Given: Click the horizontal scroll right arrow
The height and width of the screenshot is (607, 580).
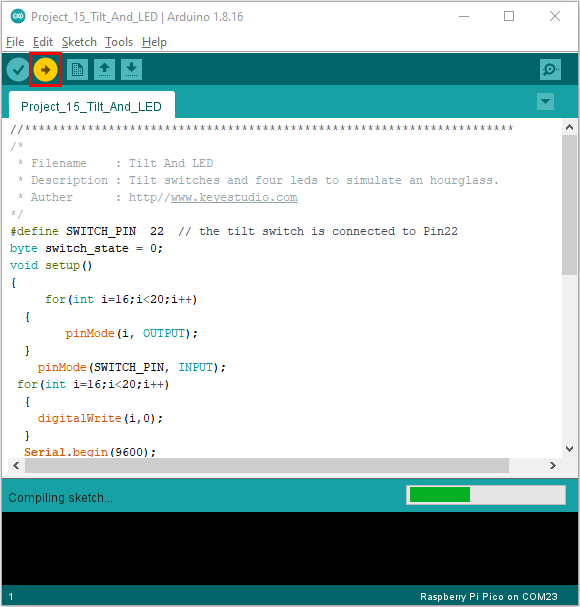Looking at the screenshot, I should click(x=553, y=465).
